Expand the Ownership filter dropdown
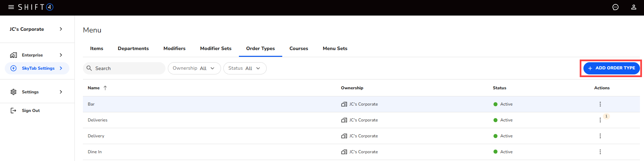Screen dimensions: 644x161 (194, 68)
